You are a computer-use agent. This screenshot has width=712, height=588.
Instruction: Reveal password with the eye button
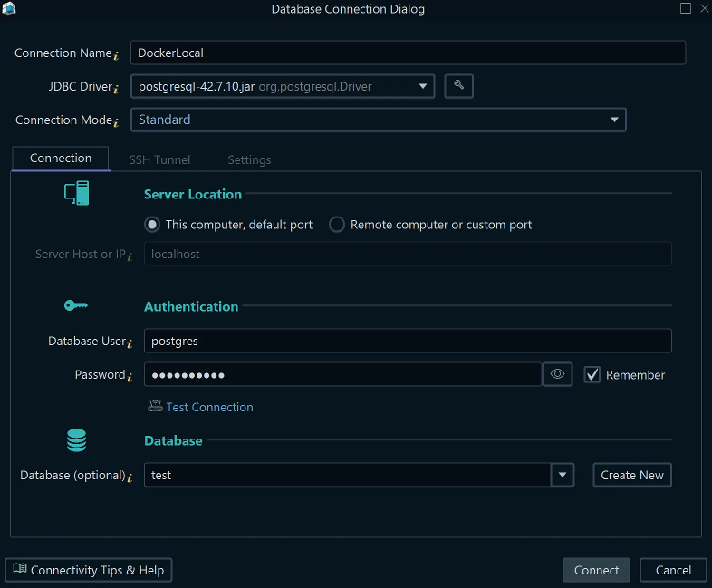tap(557, 374)
